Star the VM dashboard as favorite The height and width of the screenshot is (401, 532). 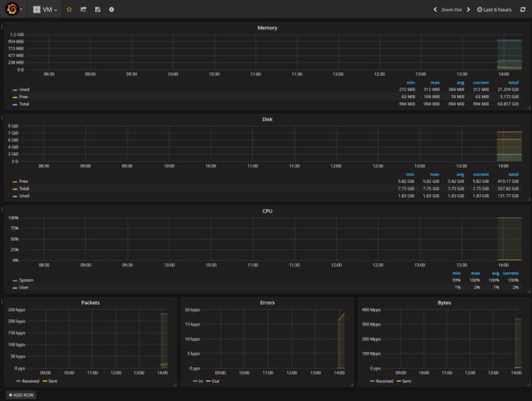(x=69, y=10)
